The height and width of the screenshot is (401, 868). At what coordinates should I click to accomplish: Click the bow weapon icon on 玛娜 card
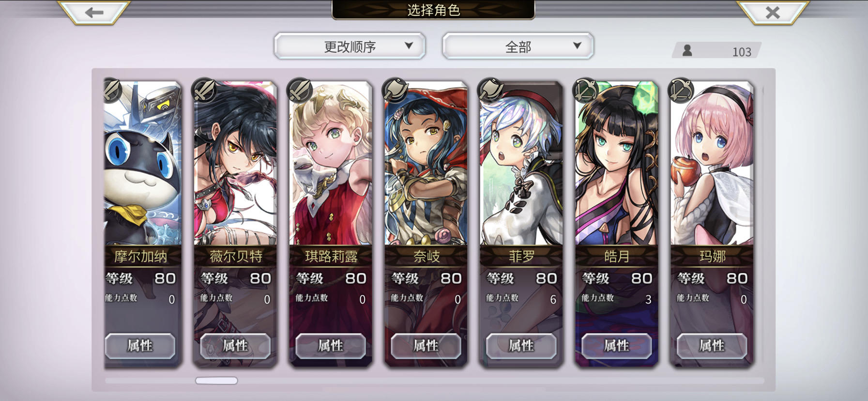pos(681,91)
